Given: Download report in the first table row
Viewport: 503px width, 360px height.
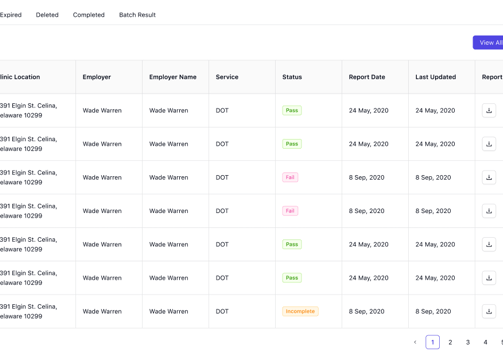Looking at the screenshot, I should pyautogui.click(x=489, y=110).
